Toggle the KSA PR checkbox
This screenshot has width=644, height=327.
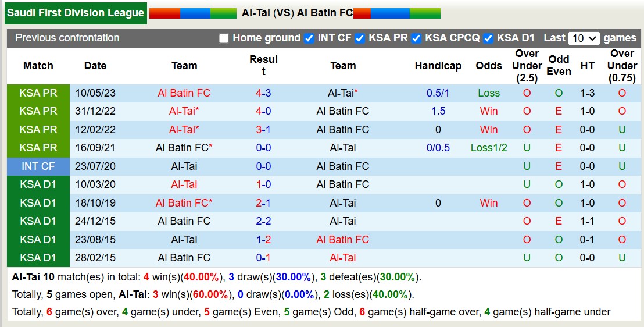(360, 38)
